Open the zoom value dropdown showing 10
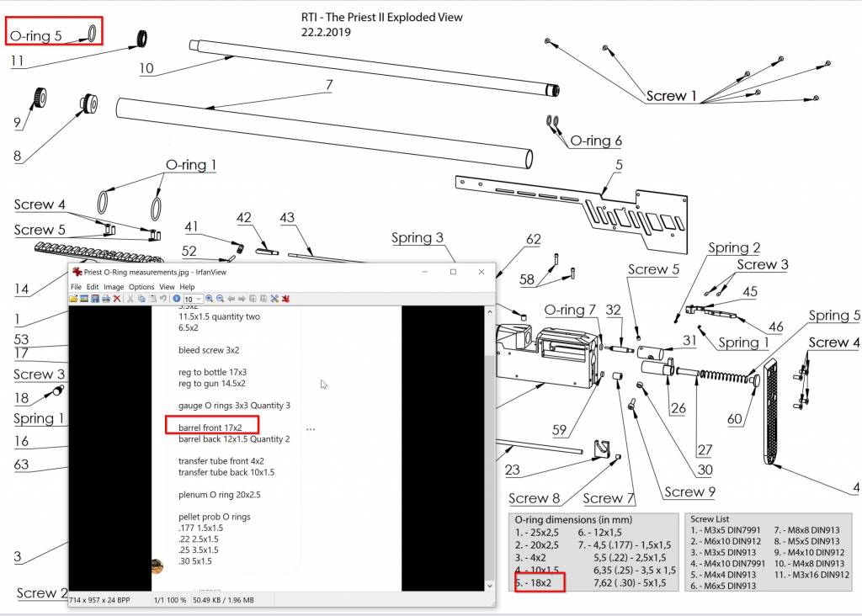862x616 pixels. tap(194, 299)
